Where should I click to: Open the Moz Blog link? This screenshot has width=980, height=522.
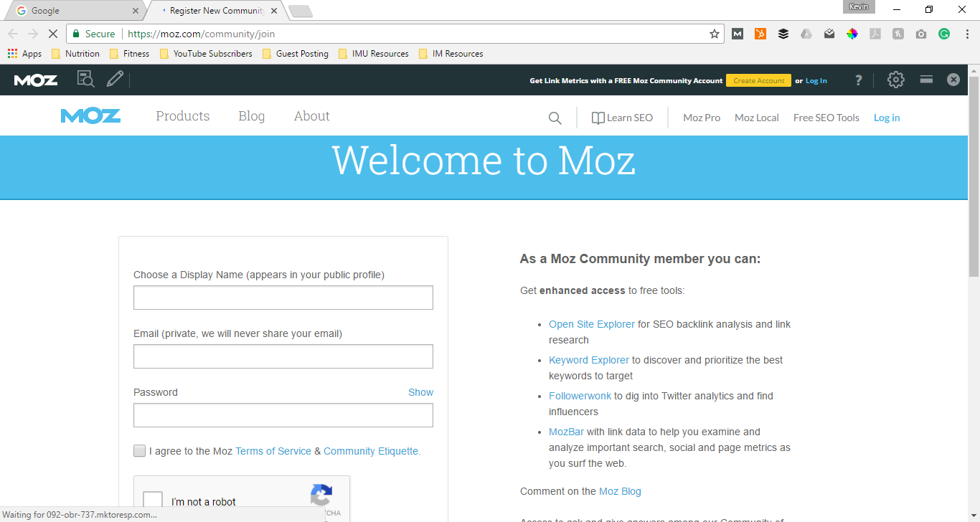(620, 491)
